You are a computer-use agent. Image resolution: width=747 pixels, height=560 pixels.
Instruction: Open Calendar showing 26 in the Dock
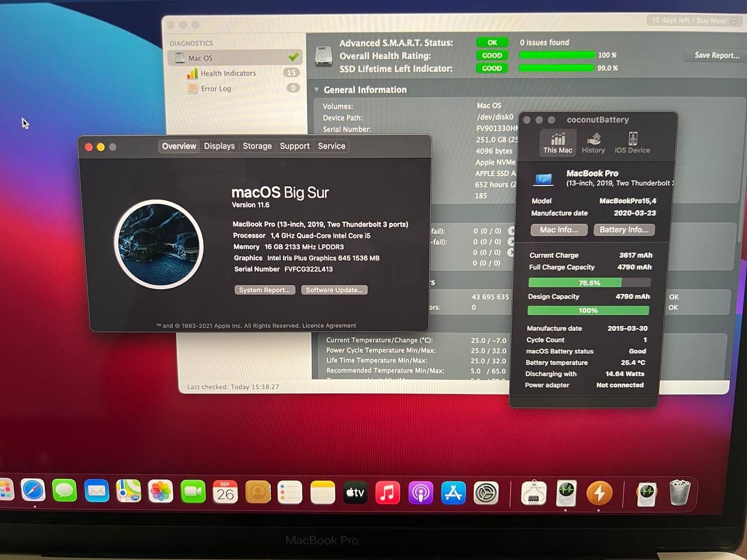225,492
